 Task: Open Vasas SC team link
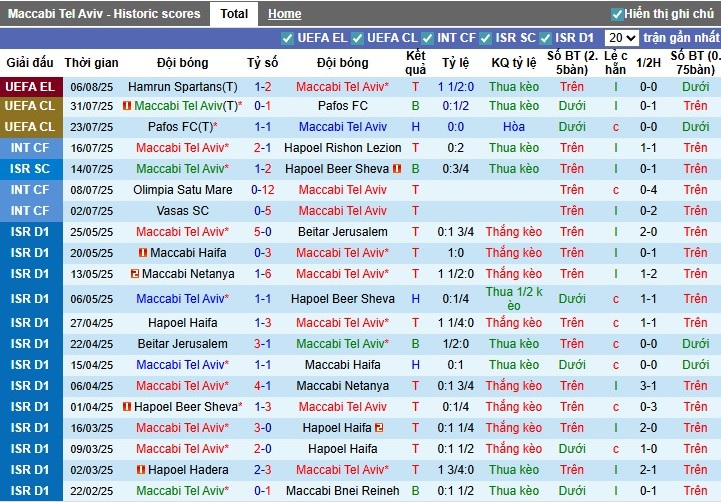183,211
